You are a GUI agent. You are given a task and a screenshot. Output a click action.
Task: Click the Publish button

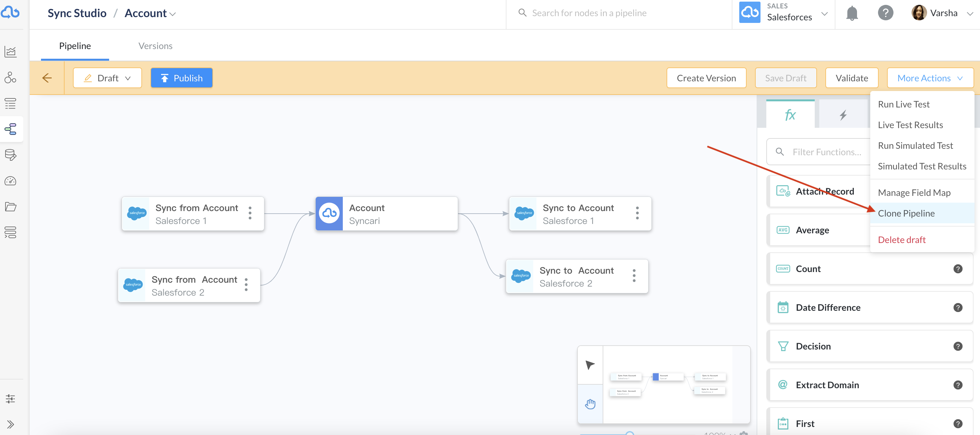click(x=181, y=78)
